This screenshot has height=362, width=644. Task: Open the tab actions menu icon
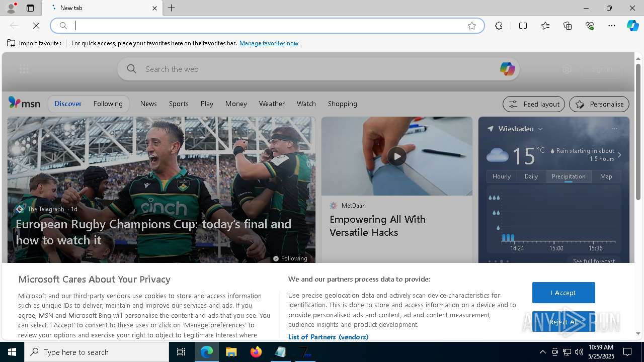tap(30, 8)
